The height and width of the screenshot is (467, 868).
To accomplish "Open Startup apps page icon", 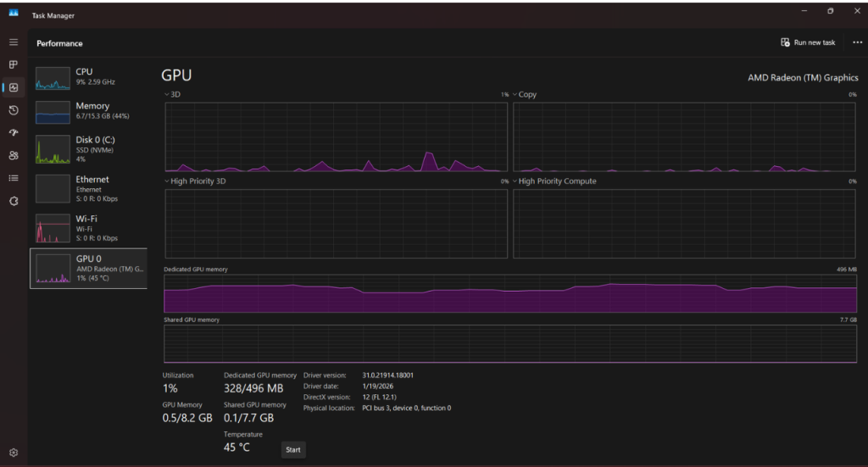I will 14,133.
